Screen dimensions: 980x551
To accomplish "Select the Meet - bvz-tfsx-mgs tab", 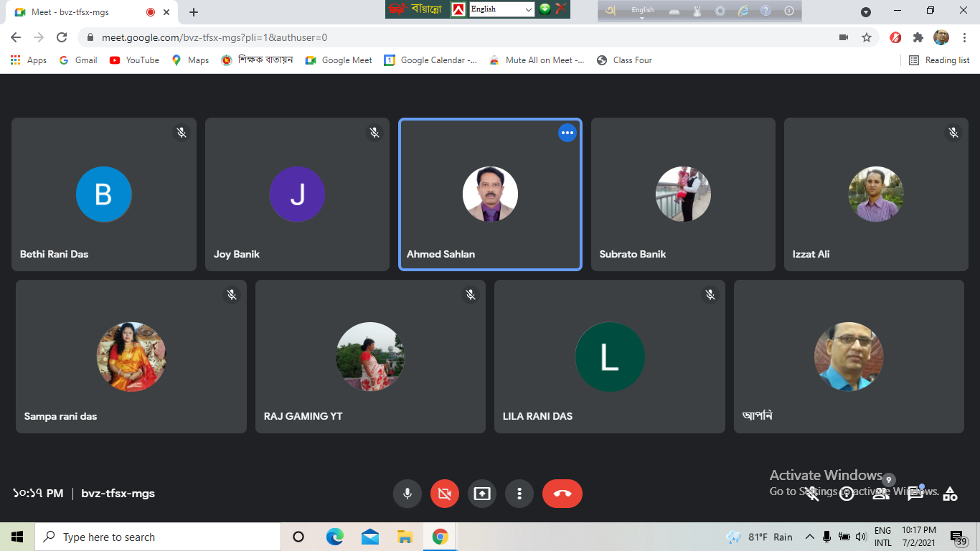I will pos(93,12).
